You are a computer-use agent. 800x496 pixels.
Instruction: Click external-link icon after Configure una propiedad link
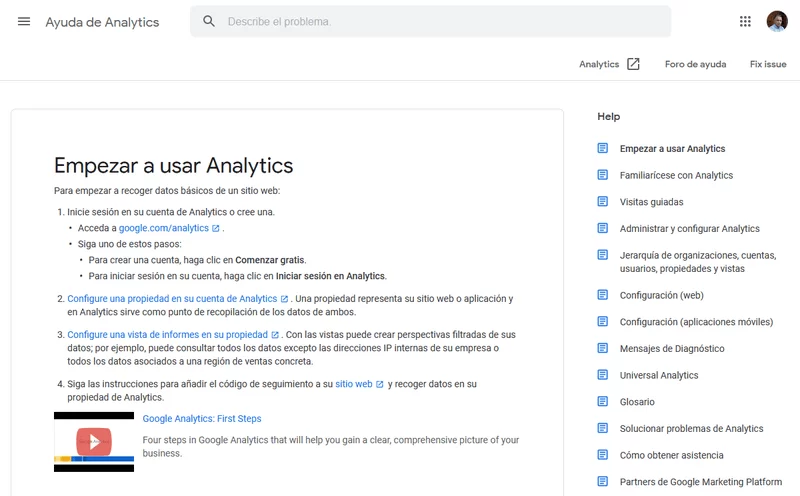[x=284, y=299]
